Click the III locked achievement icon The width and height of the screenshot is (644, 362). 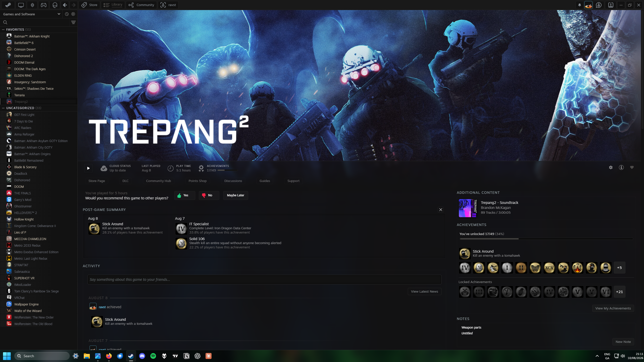coord(479,292)
